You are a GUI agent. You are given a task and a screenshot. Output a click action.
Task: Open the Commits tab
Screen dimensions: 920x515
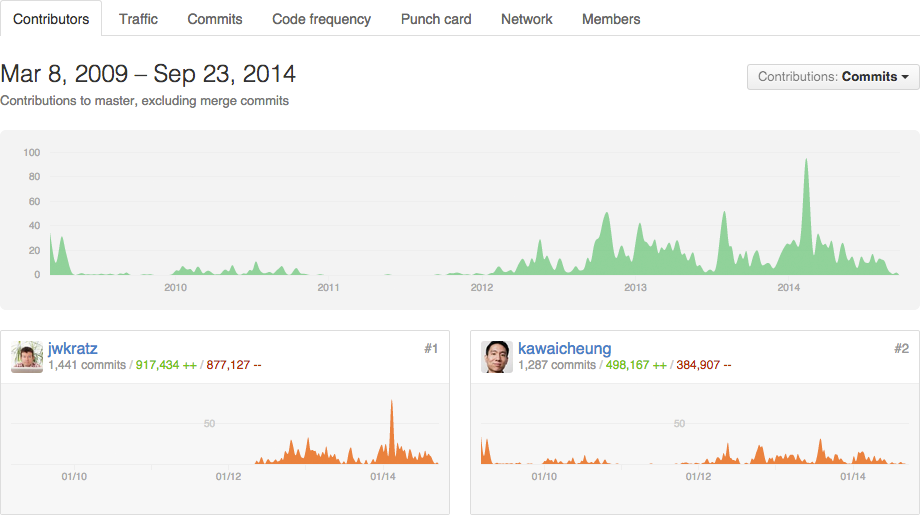tap(215, 19)
